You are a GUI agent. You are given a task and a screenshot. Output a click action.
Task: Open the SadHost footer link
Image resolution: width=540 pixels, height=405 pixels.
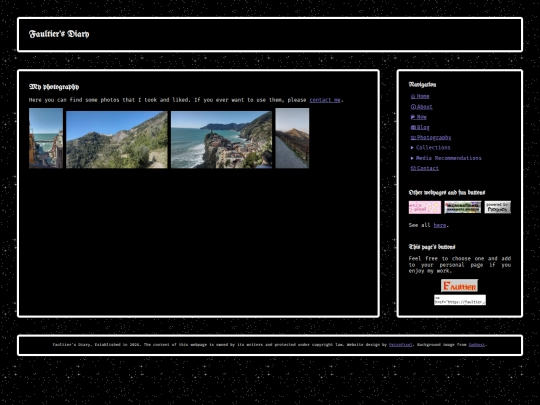click(x=477, y=345)
